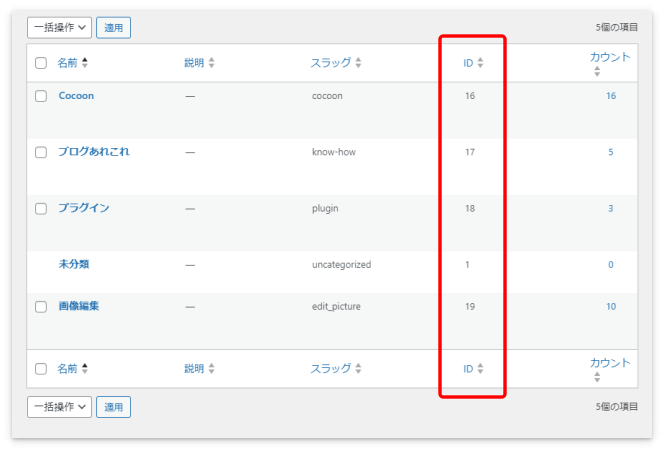Sort by 説明 in the footer row
Screen dimensions: 664x451
(x=194, y=369)
